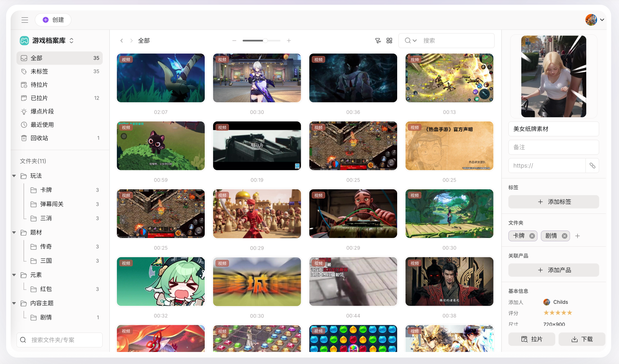619x364 pixels.
Task: Collapse the 题材 folder tree
Action: [x=14, y=232]
